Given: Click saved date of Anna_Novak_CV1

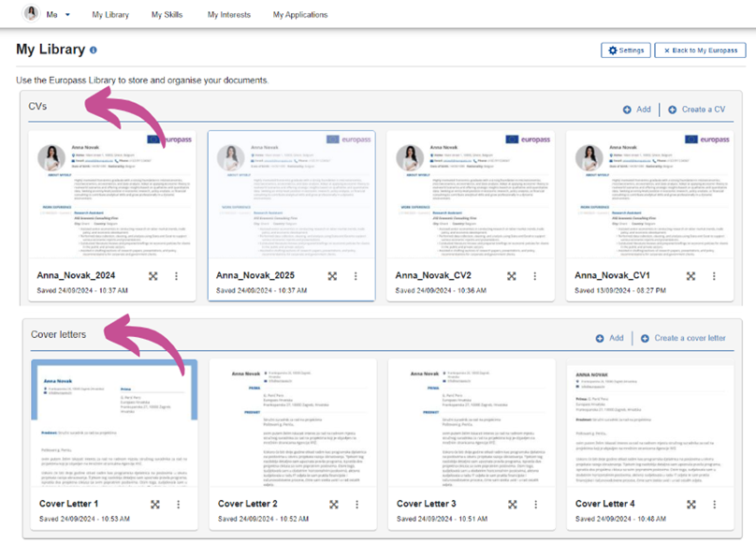Looking at the screenshot, I should pyautogui.click(x=620, y=290).
